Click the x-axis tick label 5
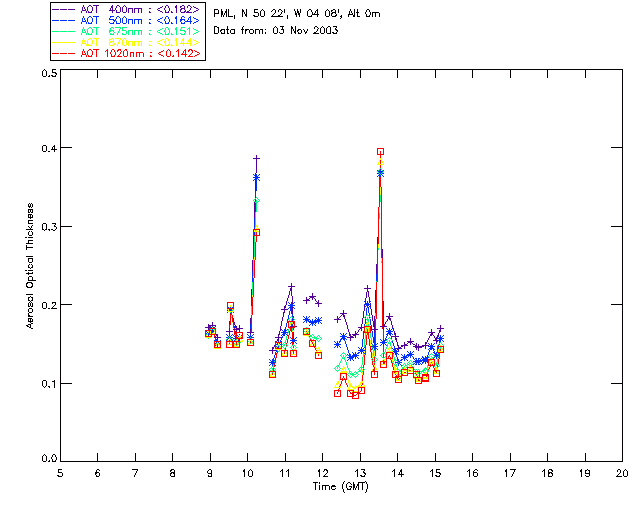This screenshot has height=512, width=640. 60,473
